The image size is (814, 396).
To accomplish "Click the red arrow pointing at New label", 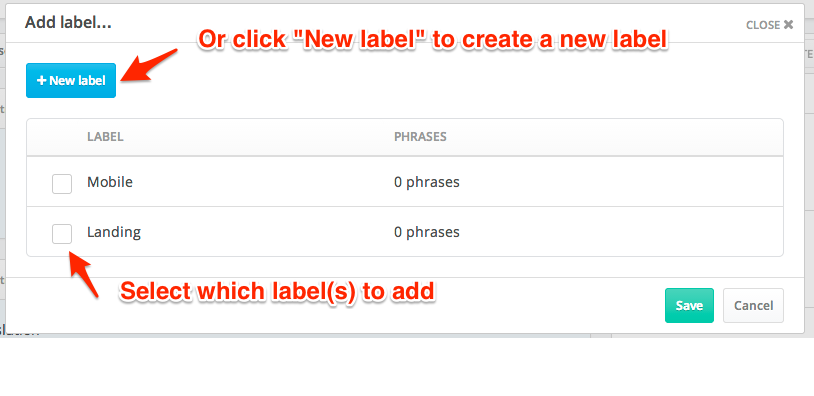I will click(149, 65).
